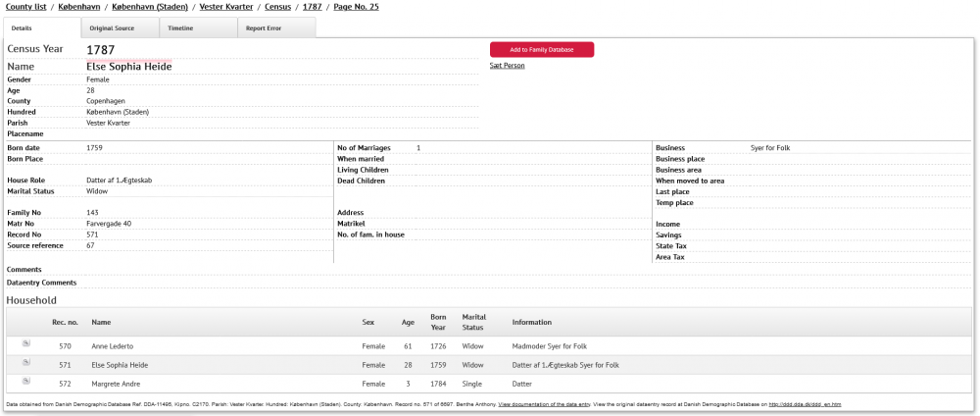Screen dimensions: 980x416
Task: Click record number 572 cell
Action: point(65,384)
